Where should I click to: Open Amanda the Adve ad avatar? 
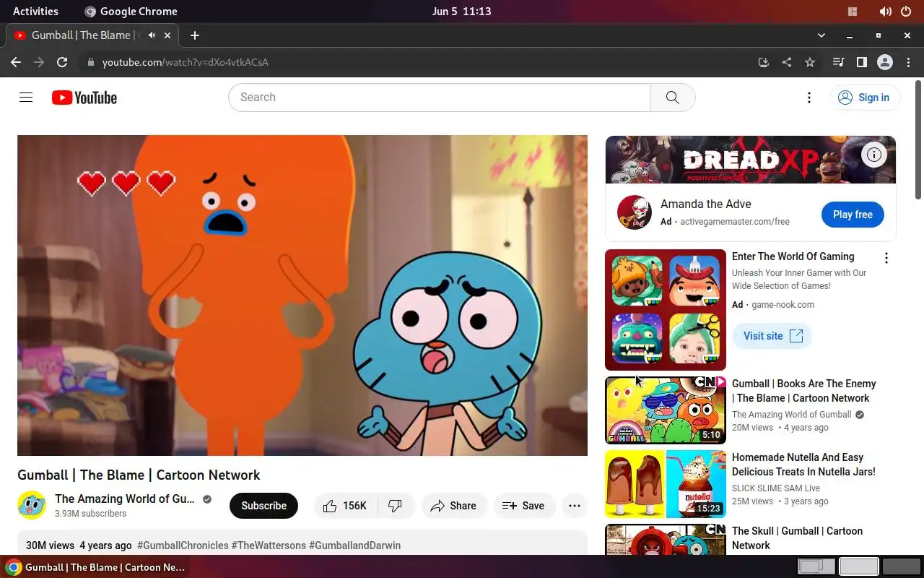pos(635,212)
